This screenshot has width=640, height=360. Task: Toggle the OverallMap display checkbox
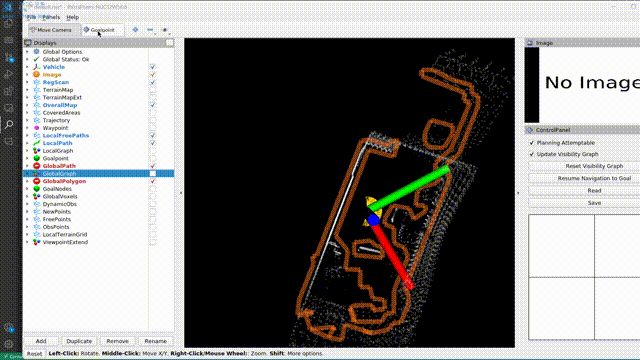[x=153, y=105]
